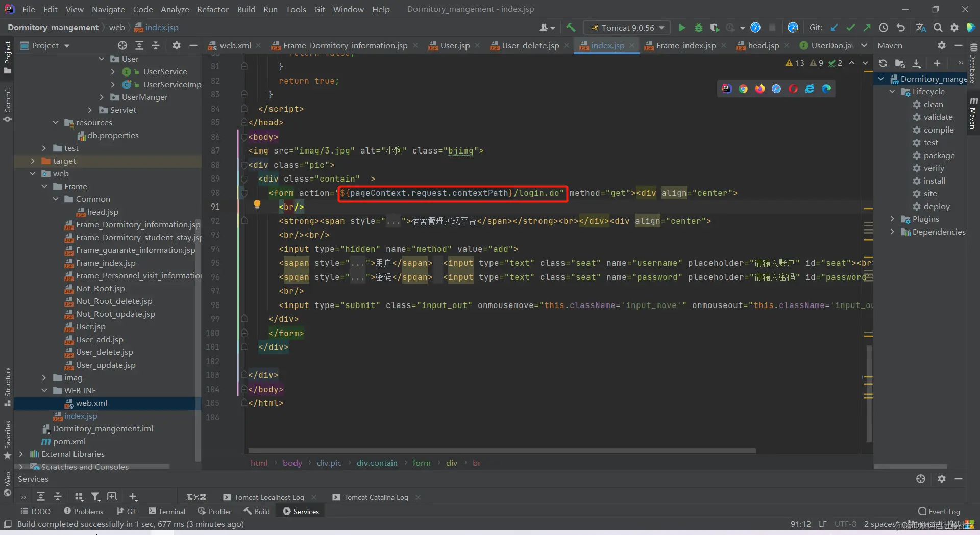Preview page in Chrome browser icon

743,89
